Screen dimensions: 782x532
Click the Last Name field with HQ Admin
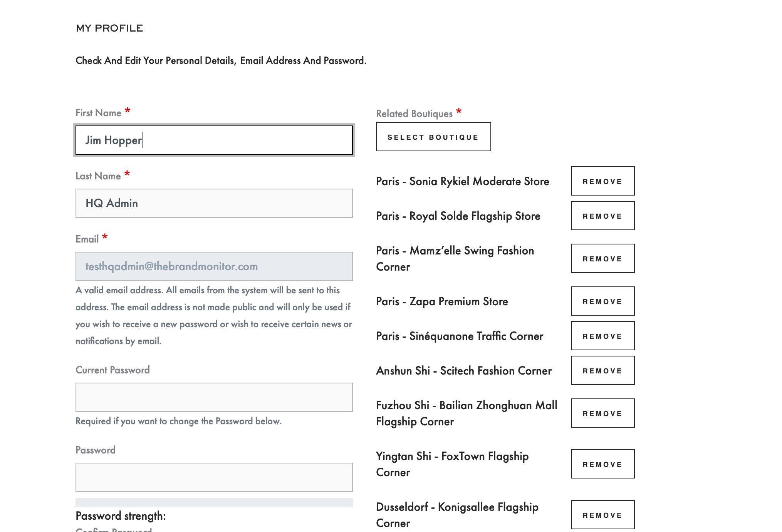[214, 203]
